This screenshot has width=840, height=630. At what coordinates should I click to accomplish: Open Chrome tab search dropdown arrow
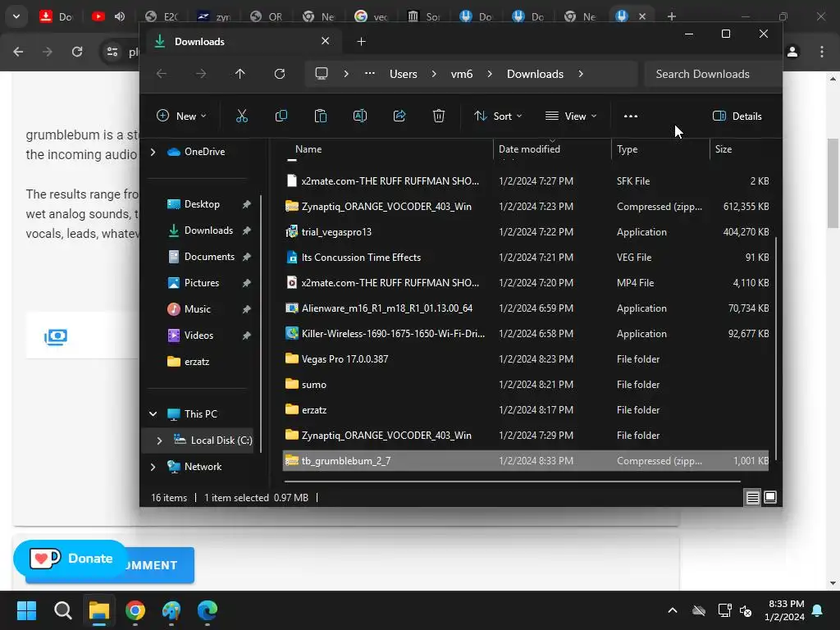click(x=16, y=16)
